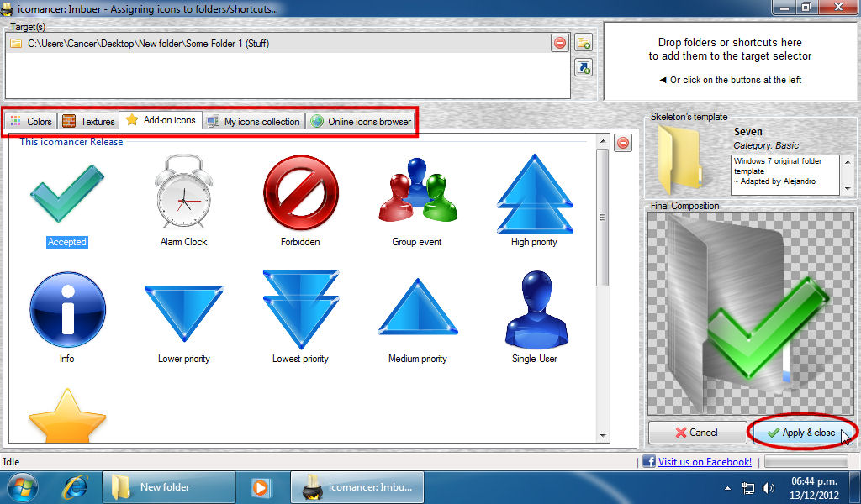
Task: Choose the High priority icon
Action: pos(534,193)
